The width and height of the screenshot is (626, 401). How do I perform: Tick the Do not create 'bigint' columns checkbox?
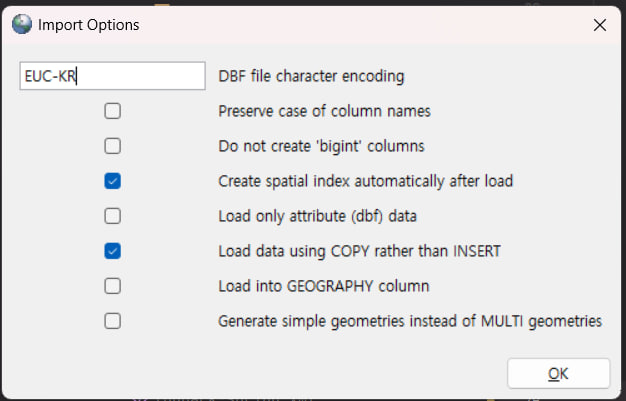click(x=113, y=146)
